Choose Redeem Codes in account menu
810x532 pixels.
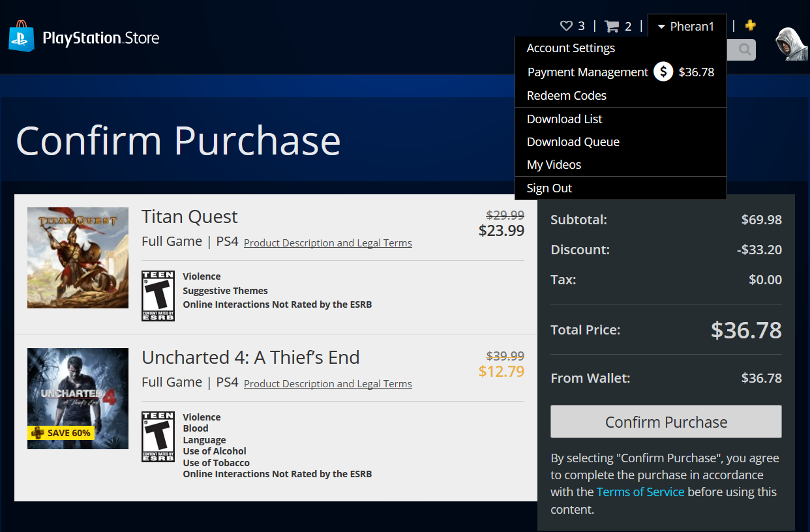tap(567, 96)
